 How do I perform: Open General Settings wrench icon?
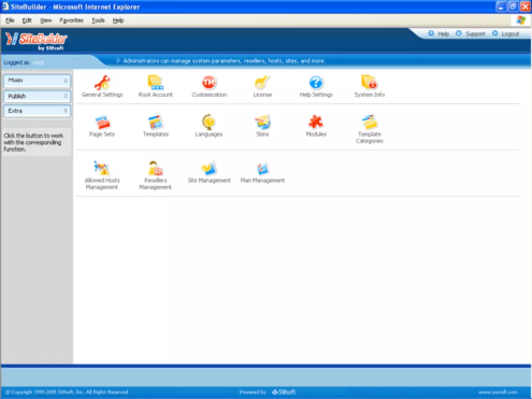[x=102, y=82]
